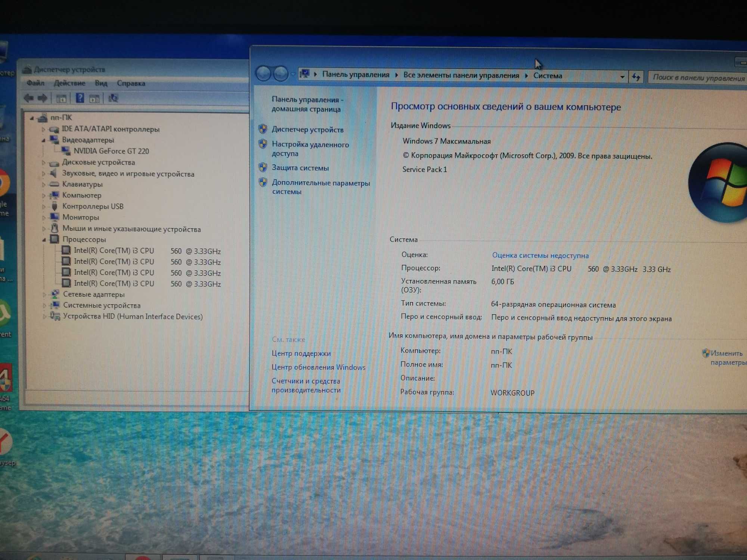Viewport: 747px width, 560px height.
Task: Click the Show/Hide console tree toolbar icon
Action: 61,99
